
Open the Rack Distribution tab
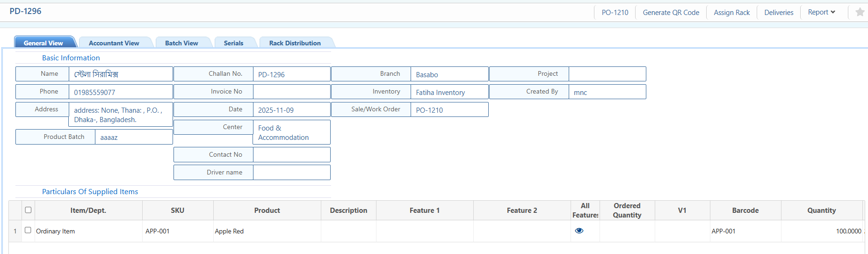[295, 43]
